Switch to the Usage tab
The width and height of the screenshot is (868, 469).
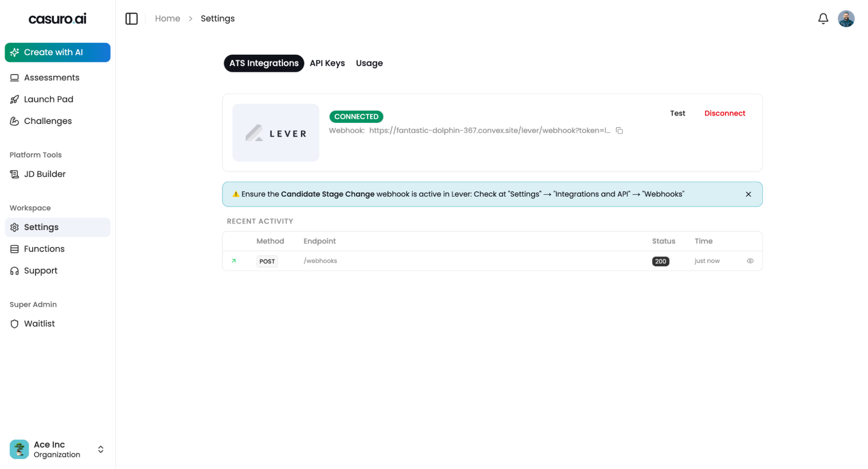[369, 63]
